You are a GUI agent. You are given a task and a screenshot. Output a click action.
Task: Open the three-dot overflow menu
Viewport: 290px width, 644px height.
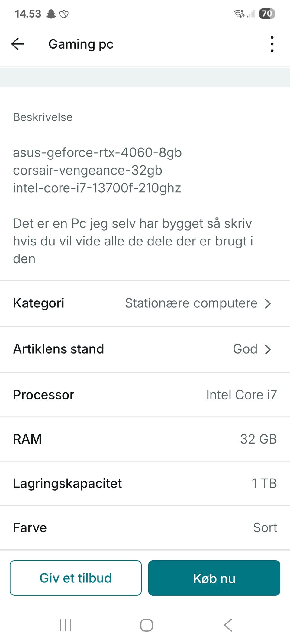click(272, 44)
